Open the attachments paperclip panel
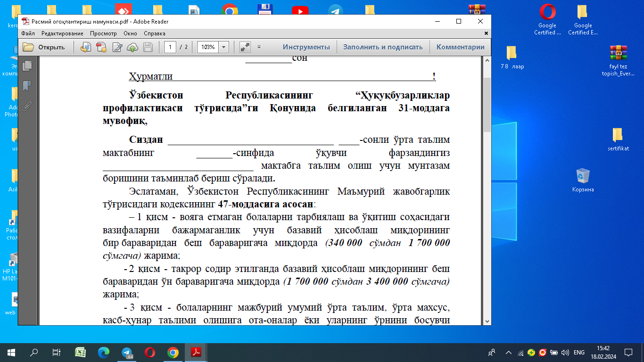The image size is (644, 362). click(27, 106)
